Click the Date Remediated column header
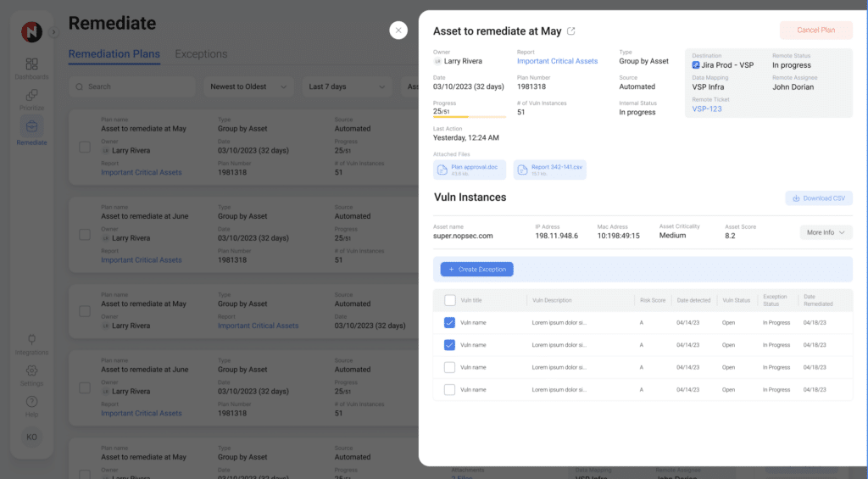 pos(818,300)
